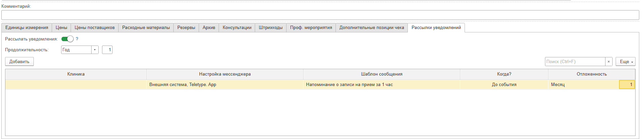Select the До события cell
Image resolution: width=644 pixels, height=139 pixels.
(504, 85)
